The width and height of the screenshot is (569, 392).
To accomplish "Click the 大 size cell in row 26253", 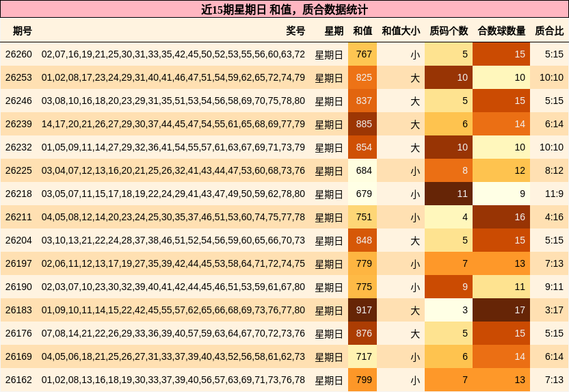I will pyautogui.click(x=415, y=78).
